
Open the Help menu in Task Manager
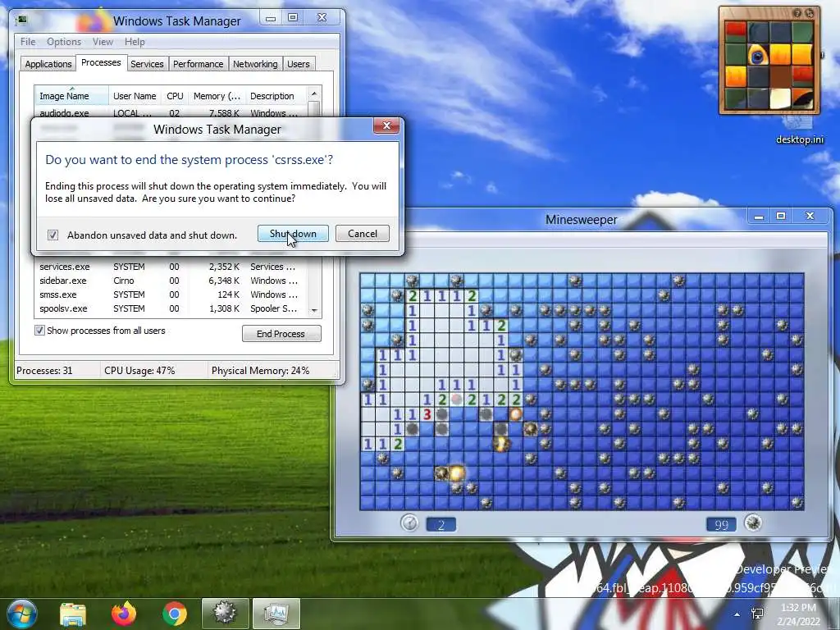tap(135, 42)
